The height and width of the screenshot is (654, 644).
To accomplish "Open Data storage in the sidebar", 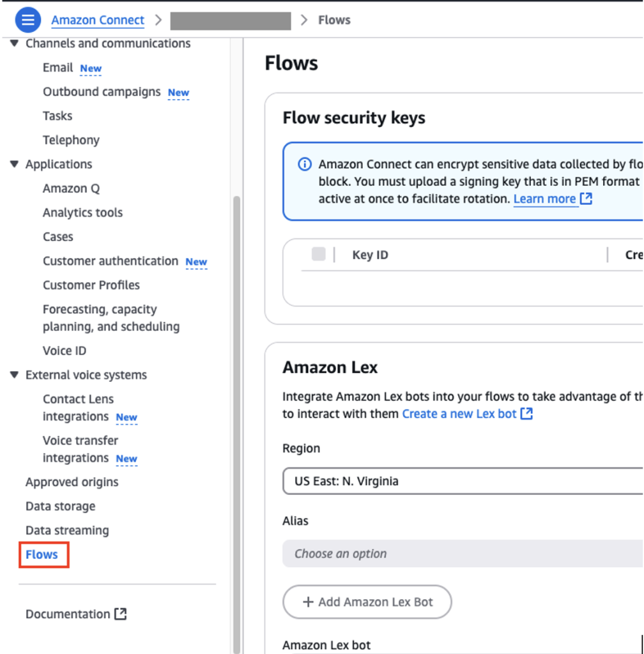I will [61, 506].
